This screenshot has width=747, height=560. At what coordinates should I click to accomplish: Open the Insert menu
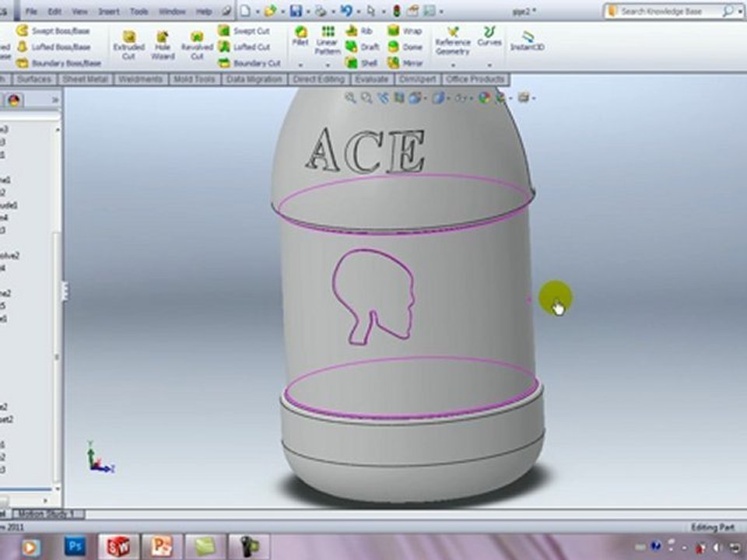[x=109, y=11]
